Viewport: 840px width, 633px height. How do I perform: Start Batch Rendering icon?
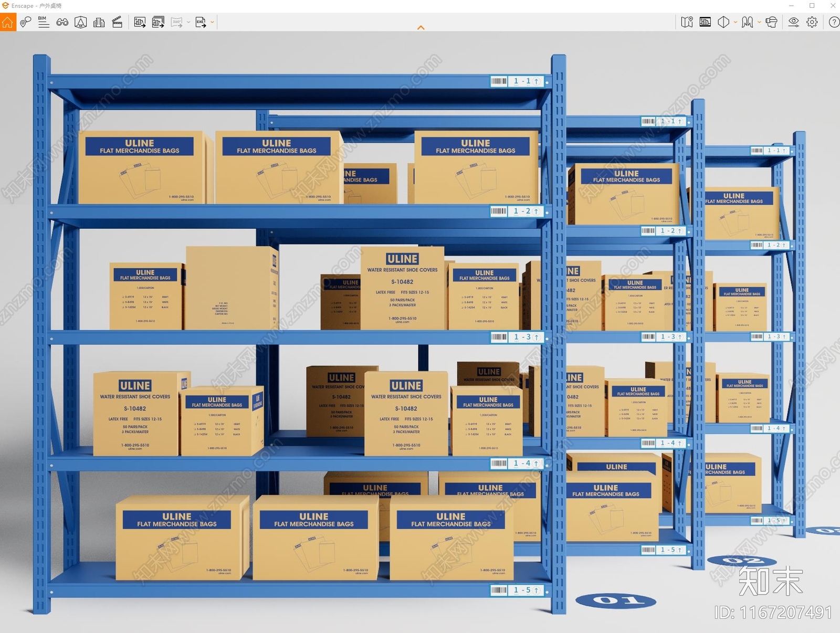158,22
